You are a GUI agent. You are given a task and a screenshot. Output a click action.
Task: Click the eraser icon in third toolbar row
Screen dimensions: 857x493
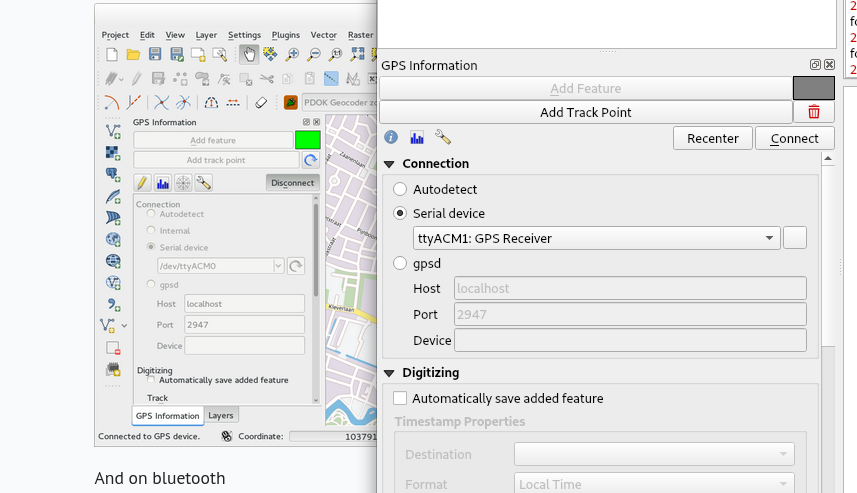click(x=261, y=102)
